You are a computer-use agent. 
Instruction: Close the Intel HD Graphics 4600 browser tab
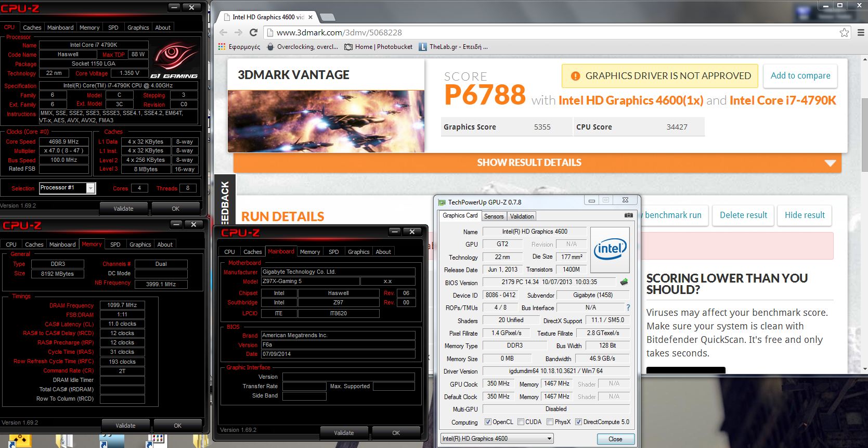pos(310,17)
